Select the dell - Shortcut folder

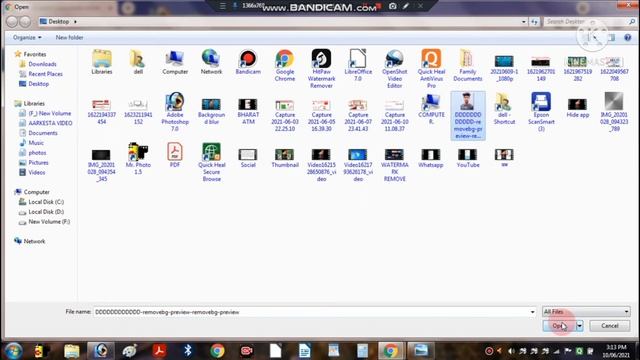pos(504,109)
